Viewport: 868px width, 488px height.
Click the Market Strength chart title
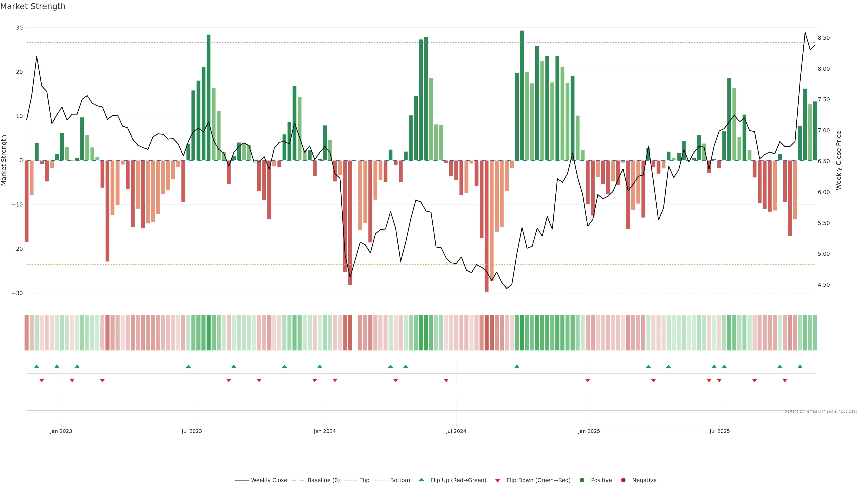click(x=33, y=6)
